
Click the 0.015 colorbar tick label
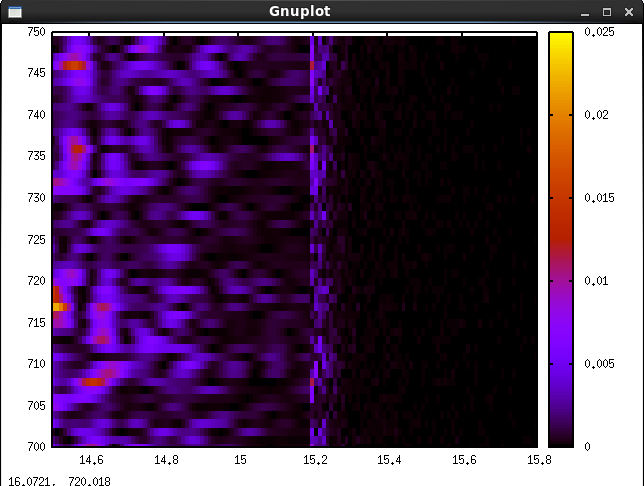(597, 198)
